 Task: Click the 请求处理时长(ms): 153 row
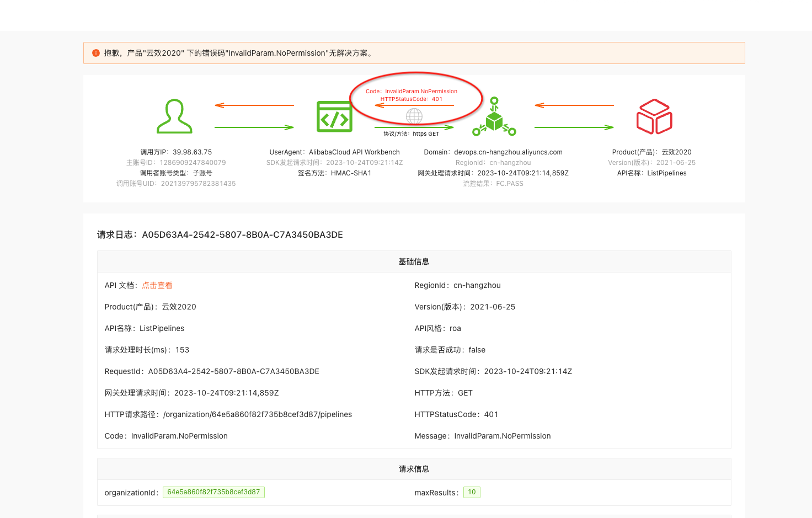tap(147, 350)
